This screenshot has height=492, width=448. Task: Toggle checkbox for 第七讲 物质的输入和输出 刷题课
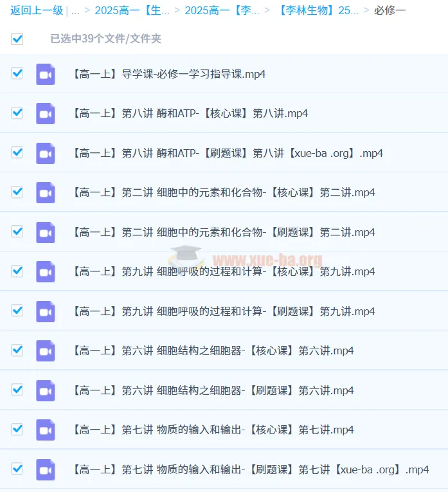[x=17, y=469]
